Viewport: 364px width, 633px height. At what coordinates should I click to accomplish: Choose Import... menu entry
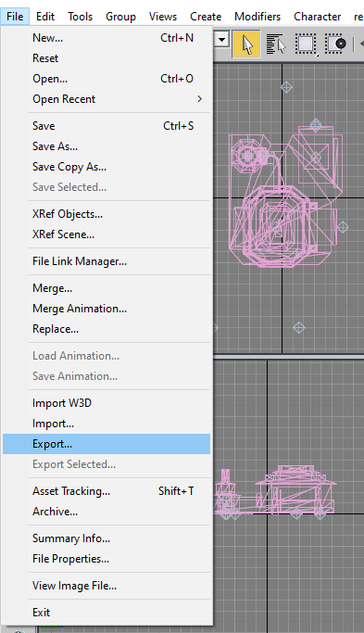107,424
